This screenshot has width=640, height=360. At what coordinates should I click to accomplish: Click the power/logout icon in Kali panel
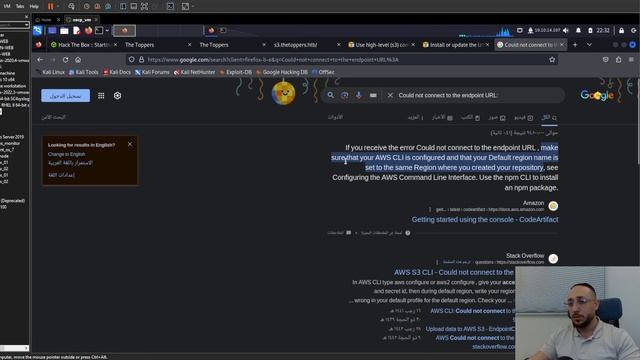[633, 31]
